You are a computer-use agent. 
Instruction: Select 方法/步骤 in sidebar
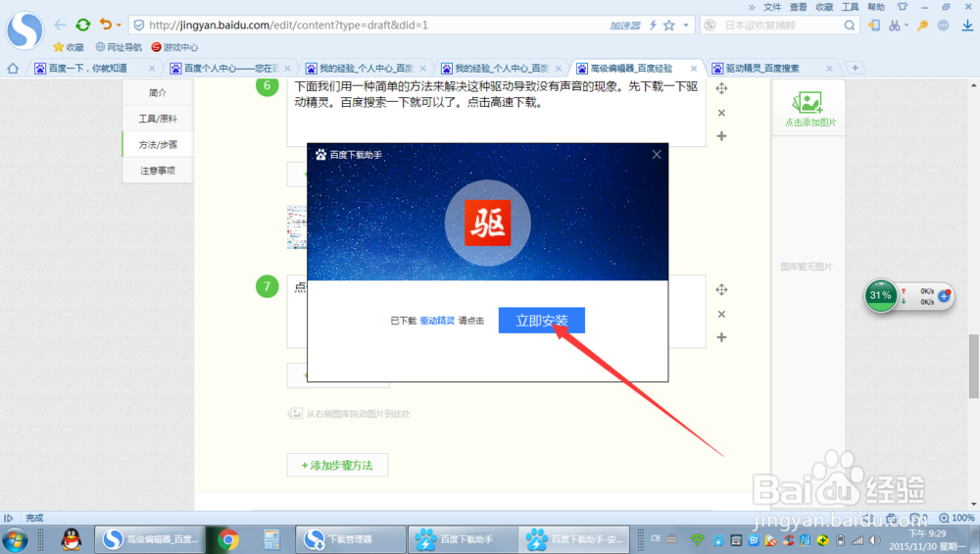[x=158, y=144]
